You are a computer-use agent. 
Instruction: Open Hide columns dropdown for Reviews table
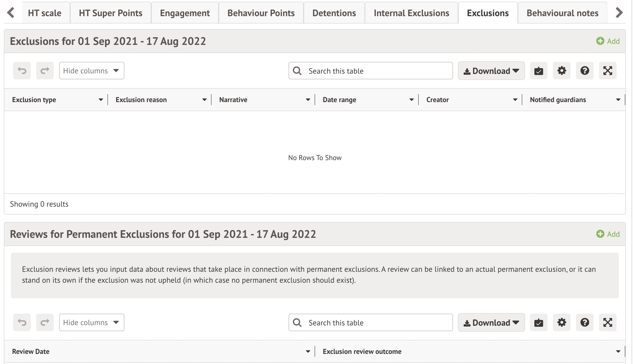pyautogui.click(x=92, y=322)
